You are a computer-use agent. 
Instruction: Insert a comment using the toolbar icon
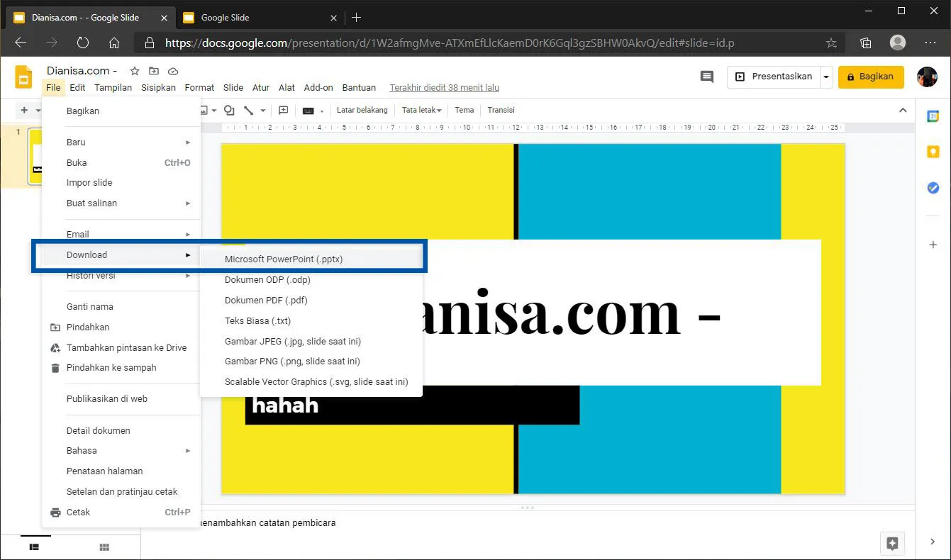283,110
